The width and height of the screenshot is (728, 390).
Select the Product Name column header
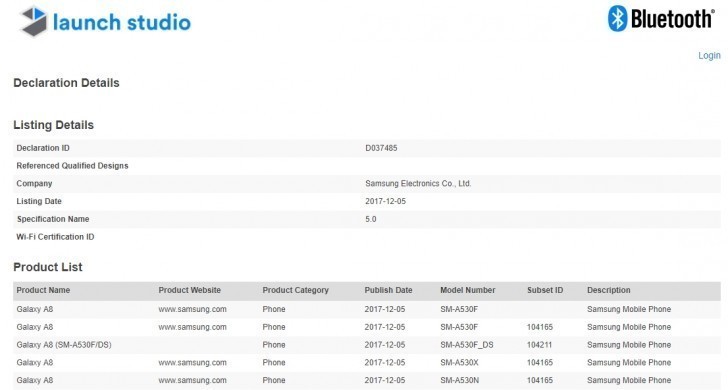(x=43, y=290)
